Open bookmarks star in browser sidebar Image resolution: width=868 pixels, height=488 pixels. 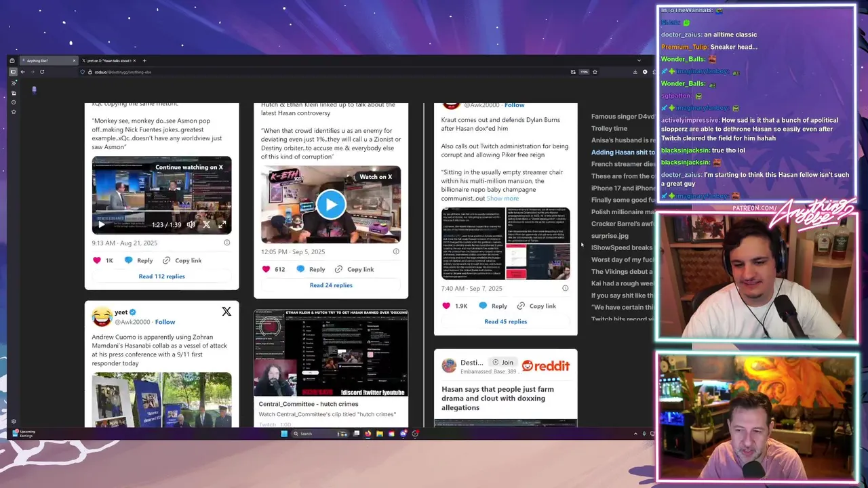pos(13,112)
